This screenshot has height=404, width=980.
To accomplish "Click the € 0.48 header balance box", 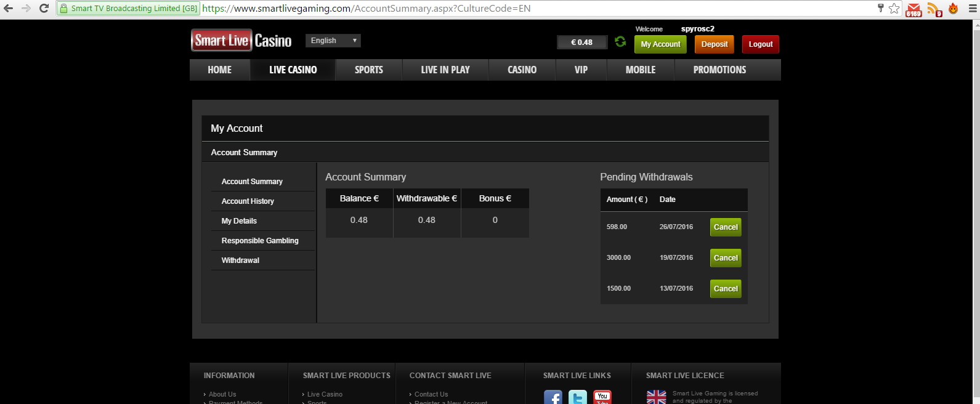I will [581, 42].
